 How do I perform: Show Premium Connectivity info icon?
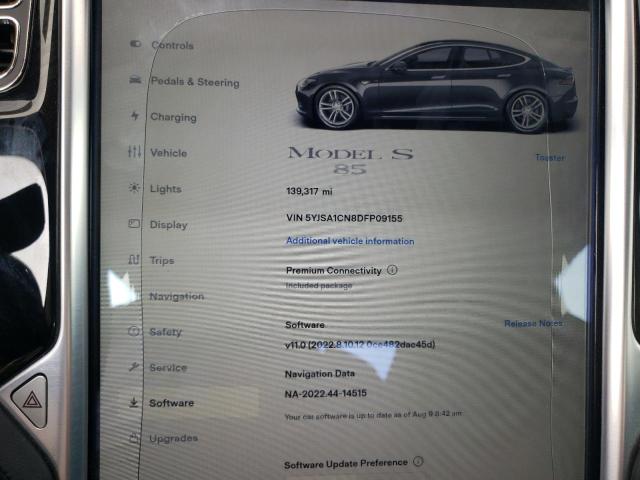(x=392, y=270)
